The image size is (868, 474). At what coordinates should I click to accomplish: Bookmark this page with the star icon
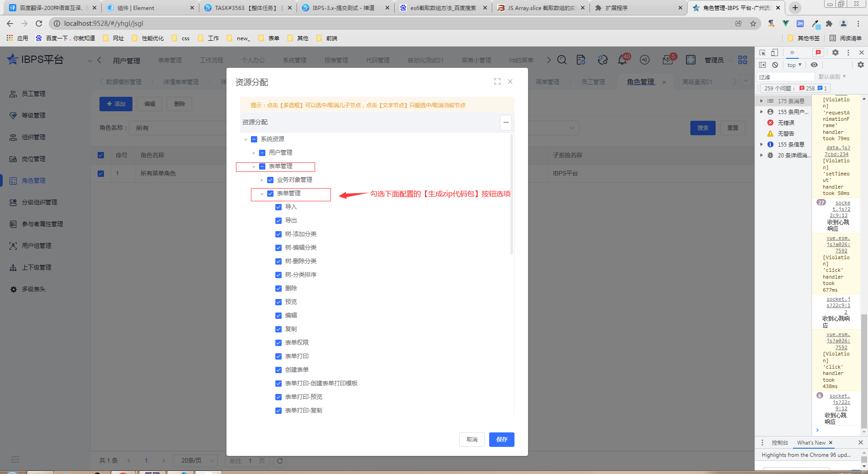(753, 24)
